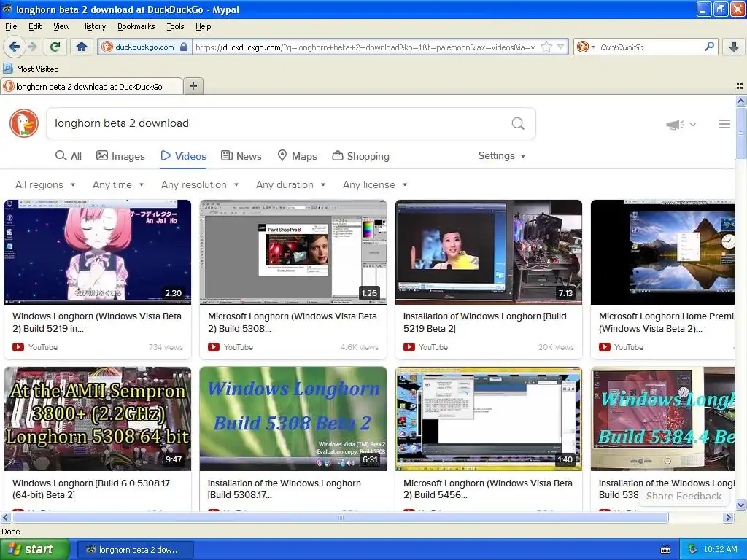This screenshot has height=560, width=747.
Task: Go back using the browser Back arrow
Action: point(14,47)
